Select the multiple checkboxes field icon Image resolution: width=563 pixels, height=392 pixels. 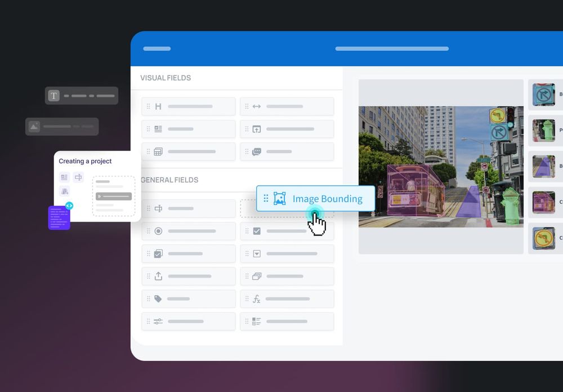tap(158, 253)
